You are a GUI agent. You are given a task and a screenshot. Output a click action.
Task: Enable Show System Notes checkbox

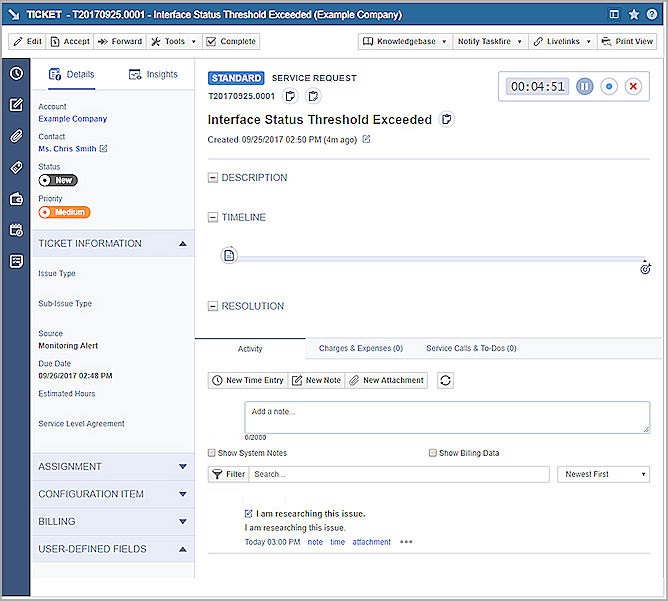click(211, 453)
